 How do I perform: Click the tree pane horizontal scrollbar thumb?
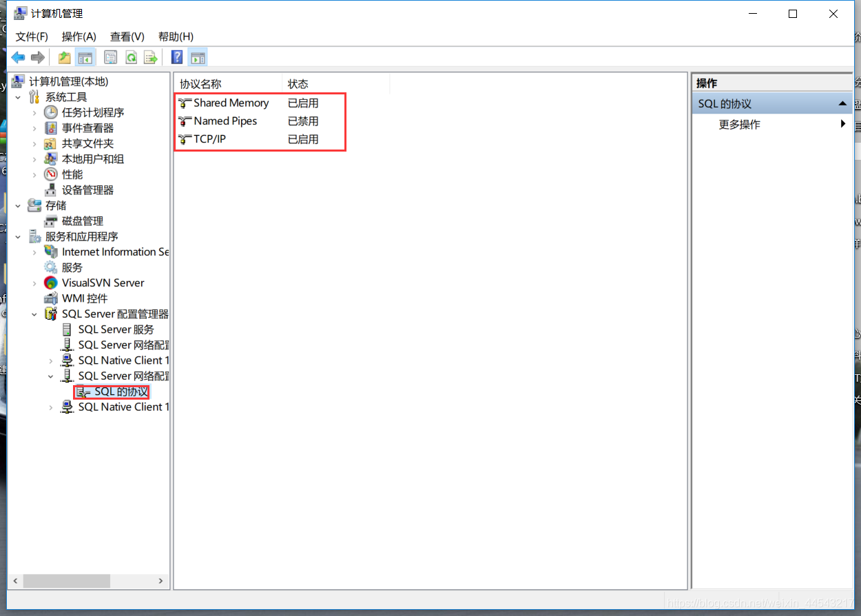(x=66, y=581)
